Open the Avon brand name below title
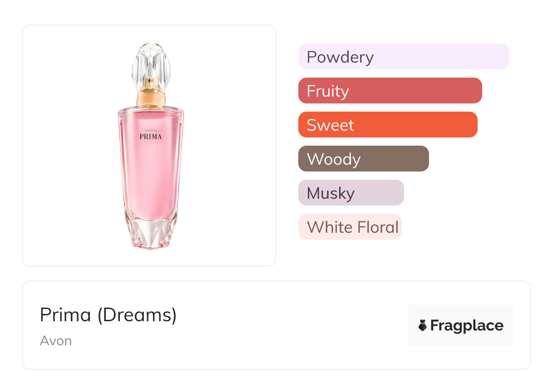The height and width of the screenshot is (392, 553). tap(56, 341)
